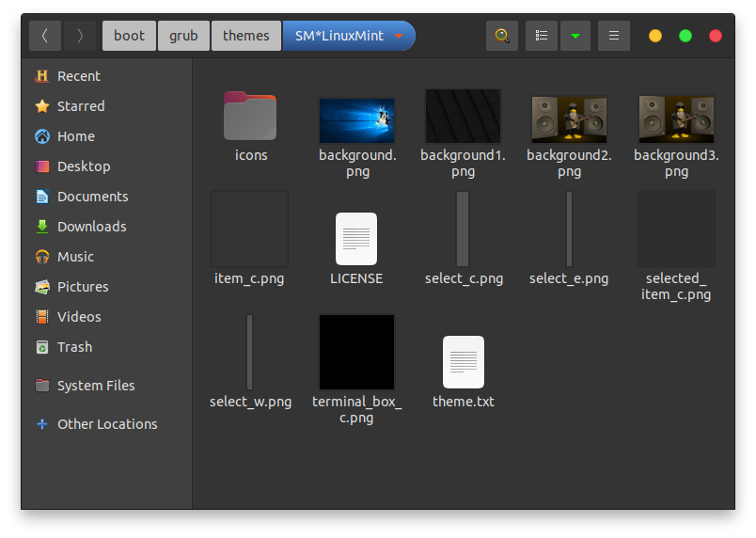Open the search magnifier tool
Viewport: 756px width, 538px height.
502,36
